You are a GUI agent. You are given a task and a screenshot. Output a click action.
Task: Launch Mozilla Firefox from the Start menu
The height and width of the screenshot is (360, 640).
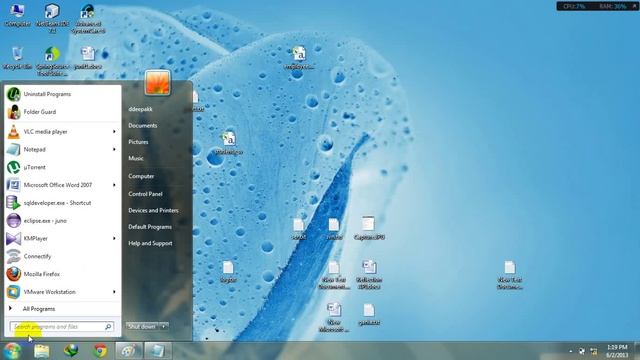pyautogui.click(x=62, y=274)
